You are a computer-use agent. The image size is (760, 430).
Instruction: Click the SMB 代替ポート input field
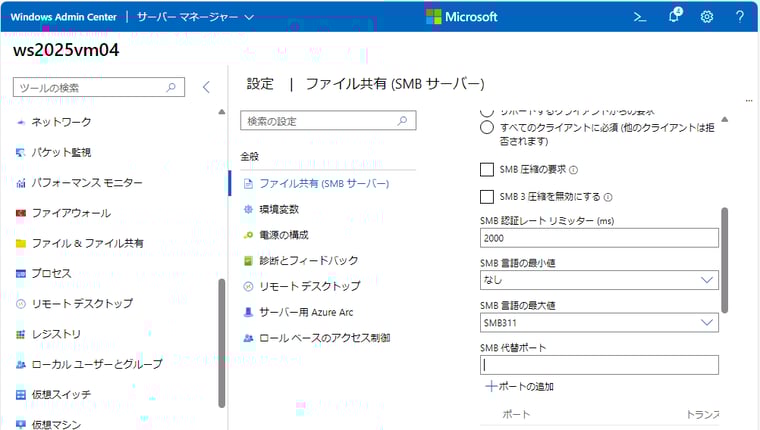click(599, 365)
